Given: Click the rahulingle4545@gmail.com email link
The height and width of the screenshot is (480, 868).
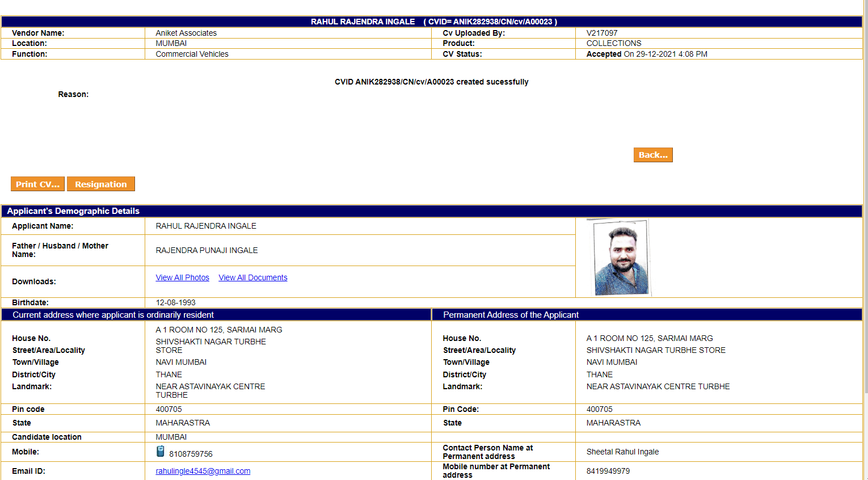Looking at the screenshot, I should click(203, 471).
